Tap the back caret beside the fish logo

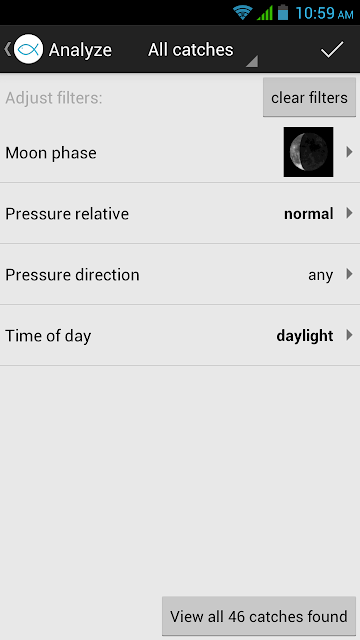pos(7,49)
